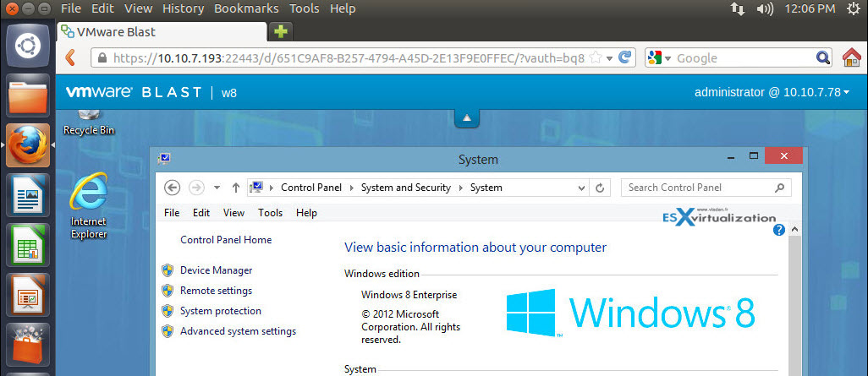Open System protection link
Image resolution: width=868 pixels, height=376 pixels.
pyautogui.click(x=221, y=311)
